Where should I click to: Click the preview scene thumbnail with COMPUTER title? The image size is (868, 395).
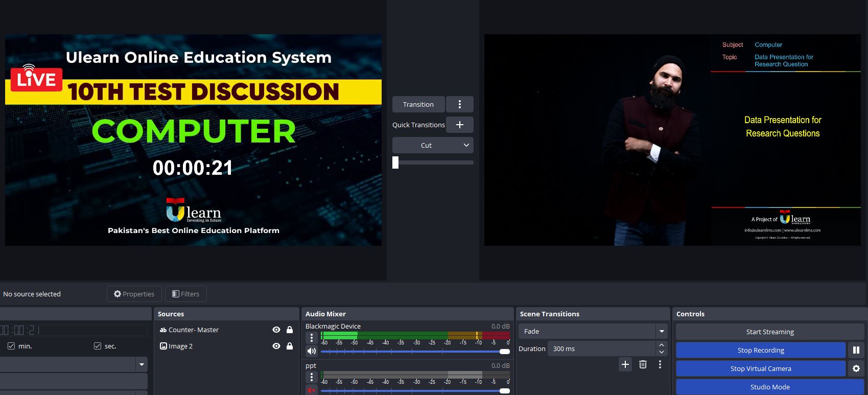pyautogui.click(x=193, y=140)
